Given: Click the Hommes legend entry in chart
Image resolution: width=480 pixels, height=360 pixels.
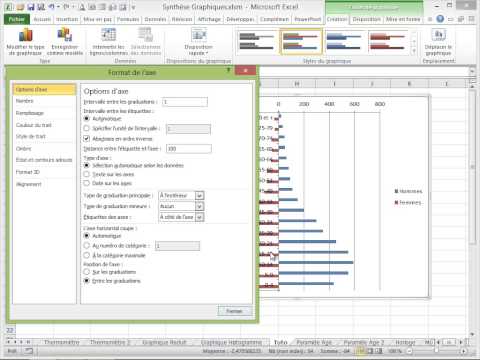Looking at the screenshot, I should (x=408, y=191).
